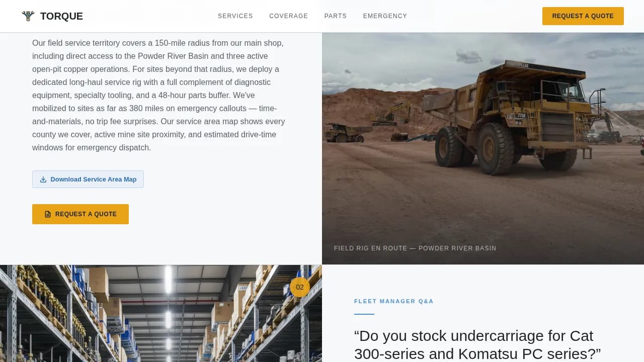Open the EMERGENCY navigation link
Image resolution: width=644 pixels, height=362 pixels.
385,16
